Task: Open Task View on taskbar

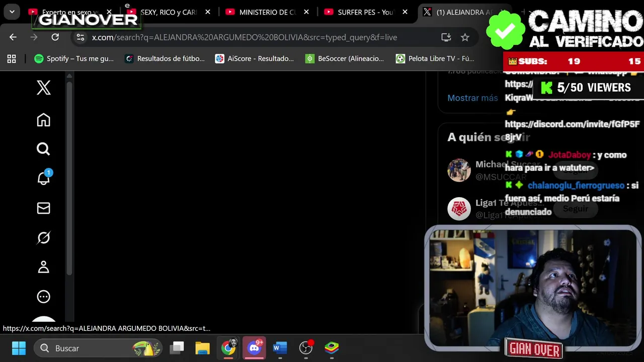Action: [x=177, y=348]
